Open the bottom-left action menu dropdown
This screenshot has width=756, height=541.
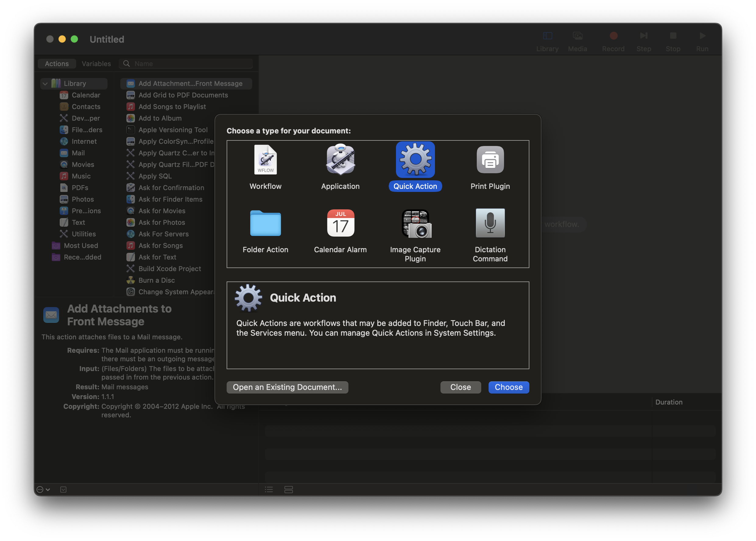tap(43, 489)
